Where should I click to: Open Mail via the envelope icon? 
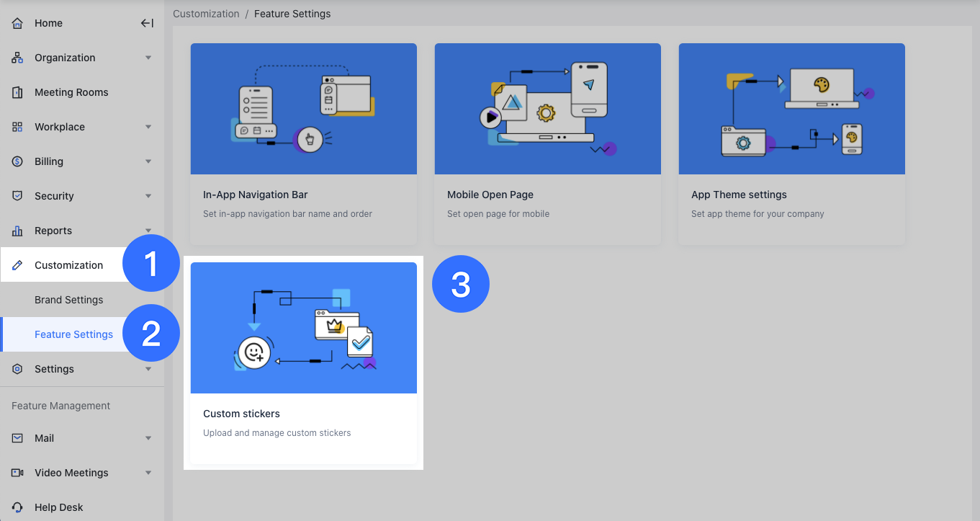[17, 438]
